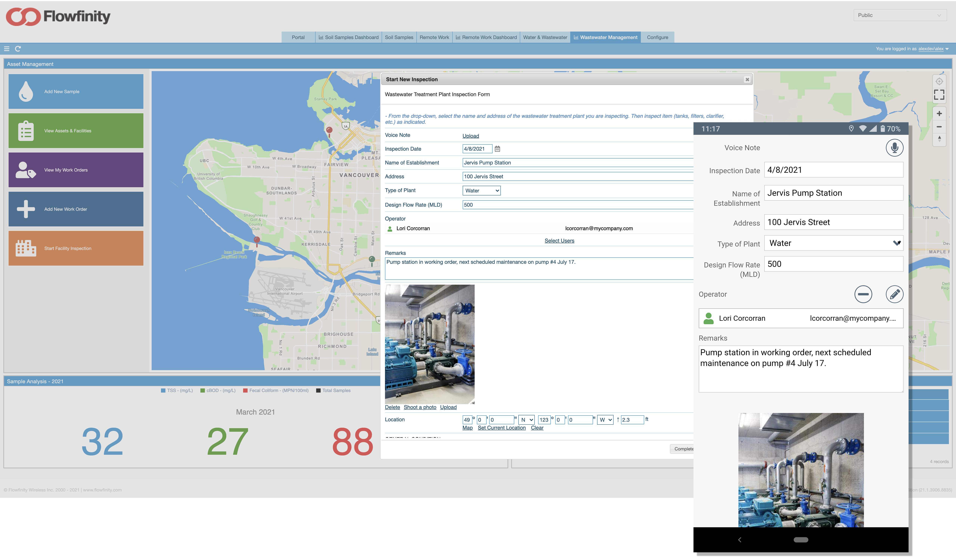Viewport: 956px width, 560px height.
Task: Click the Design Flow Rate input field
Action: tap(577, 205)
